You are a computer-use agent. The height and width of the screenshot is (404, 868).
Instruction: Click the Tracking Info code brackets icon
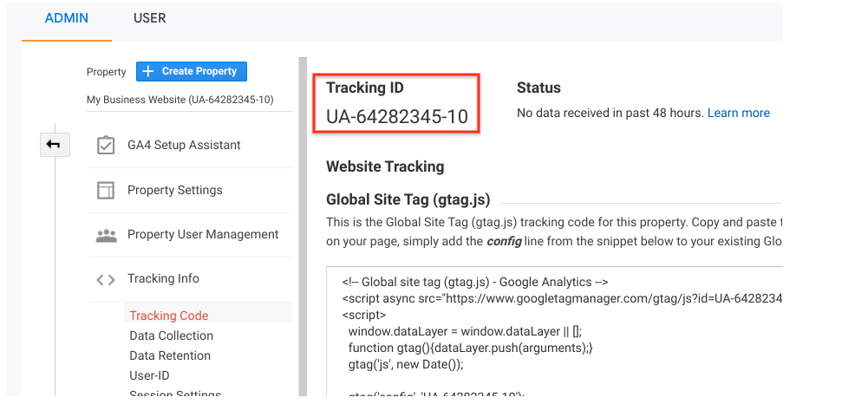(x=106, y=280)
